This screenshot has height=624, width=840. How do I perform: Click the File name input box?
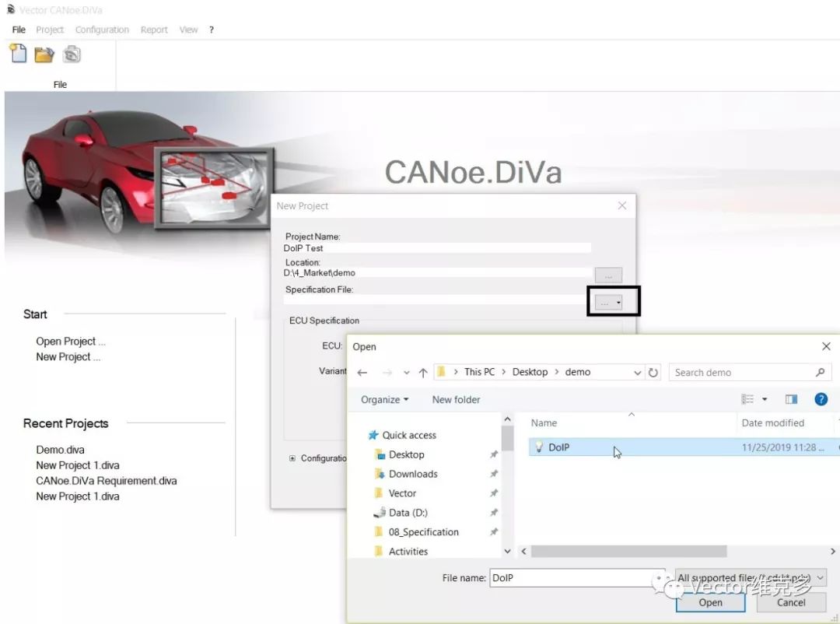pos(577,578)
